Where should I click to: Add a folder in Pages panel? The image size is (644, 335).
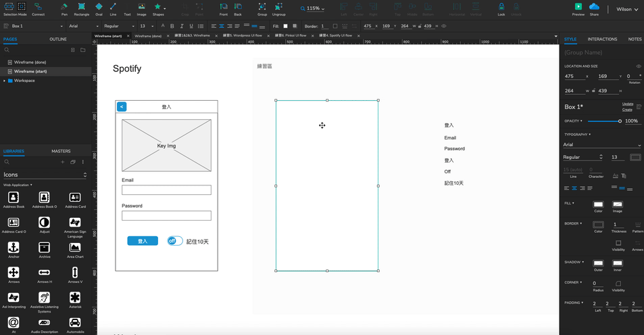tap(83, 50)
